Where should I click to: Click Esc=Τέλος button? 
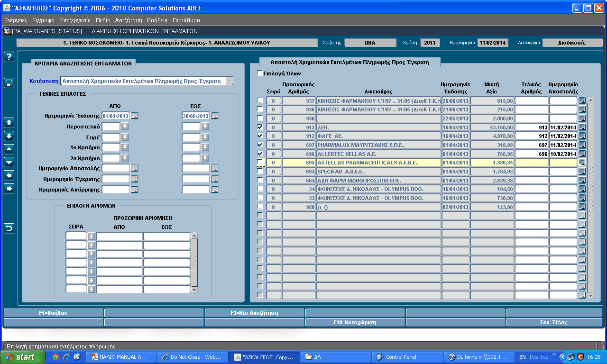pyautogui.click(x=554, y=322)
